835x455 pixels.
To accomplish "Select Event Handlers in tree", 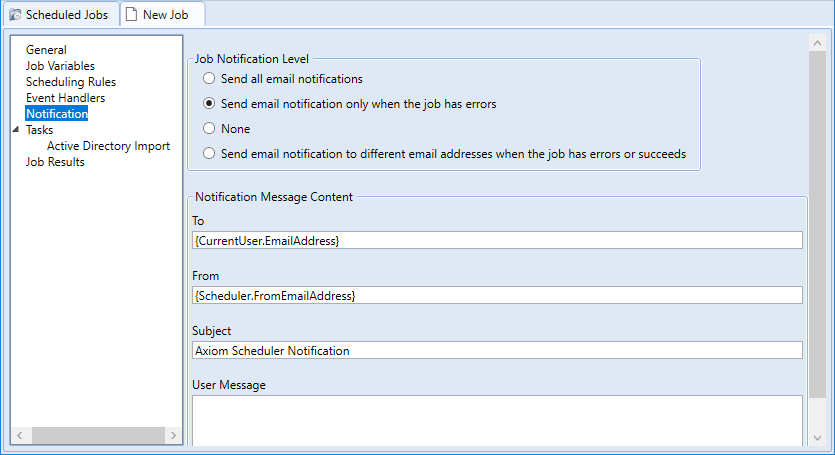I will (65, 98).
